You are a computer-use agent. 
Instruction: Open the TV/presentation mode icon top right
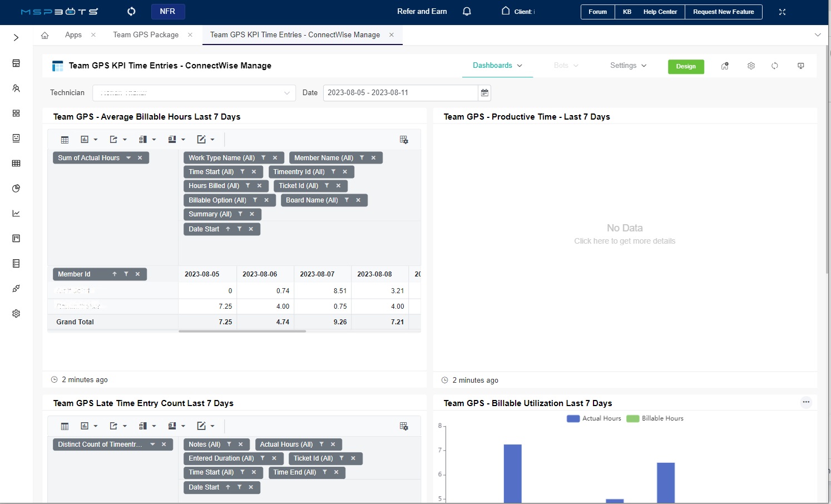pyautogui.click(x=801, y=66)
